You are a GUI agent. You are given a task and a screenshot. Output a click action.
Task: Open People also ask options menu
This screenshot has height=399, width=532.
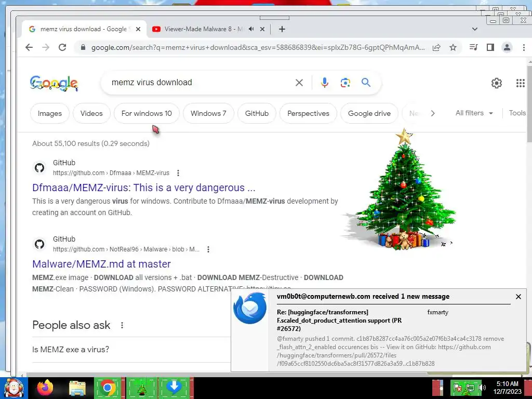122,325
